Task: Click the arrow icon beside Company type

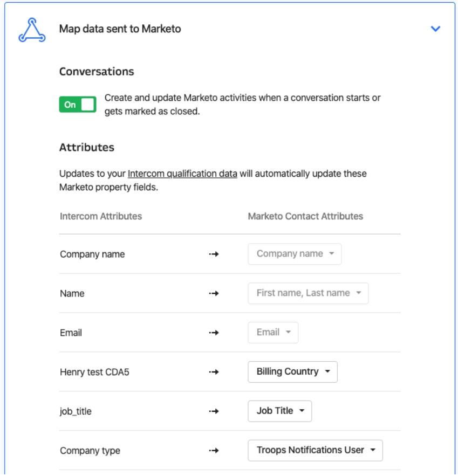Action: point(214,451)
